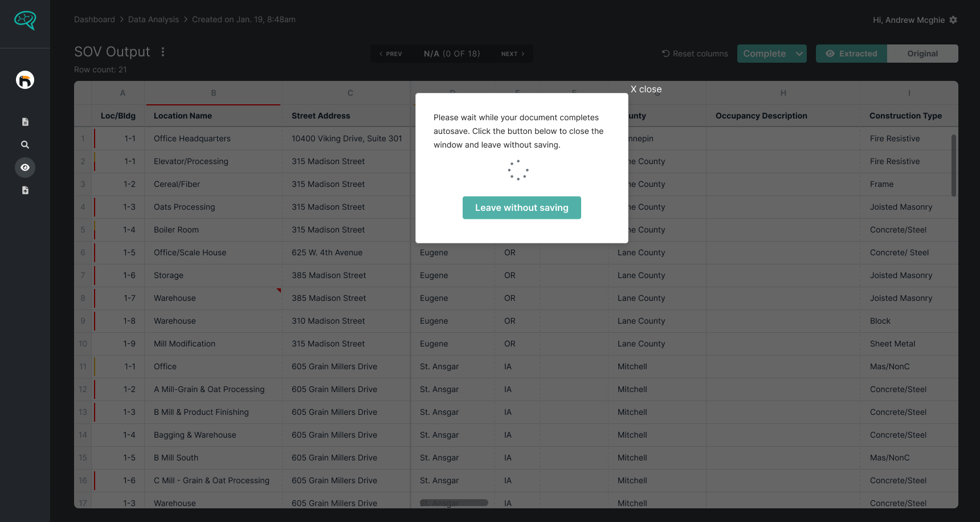Select the Frame construction type cell
Viewport: 980px width, 522px height.
pos(909,184)
